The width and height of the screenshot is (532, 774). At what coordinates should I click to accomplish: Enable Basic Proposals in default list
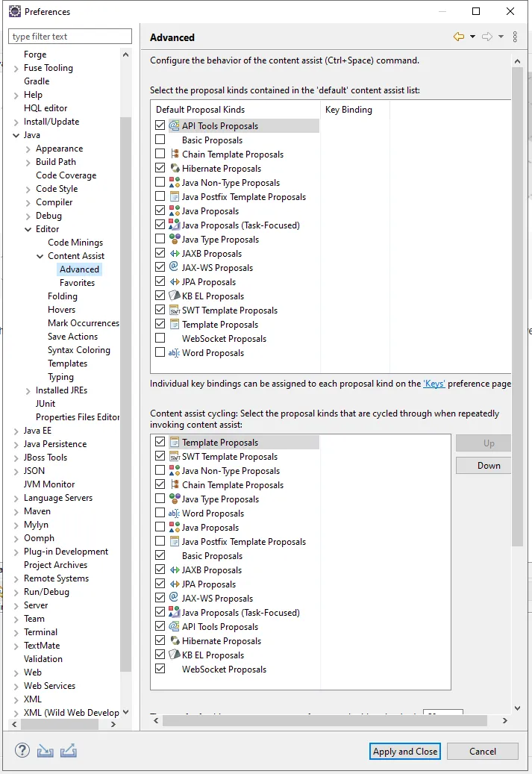point(160,140)
